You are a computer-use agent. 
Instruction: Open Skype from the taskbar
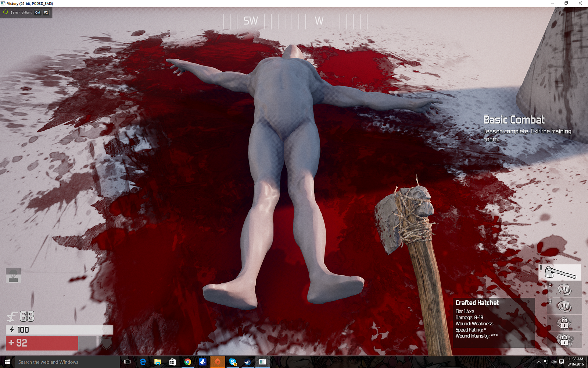point(233,362)
